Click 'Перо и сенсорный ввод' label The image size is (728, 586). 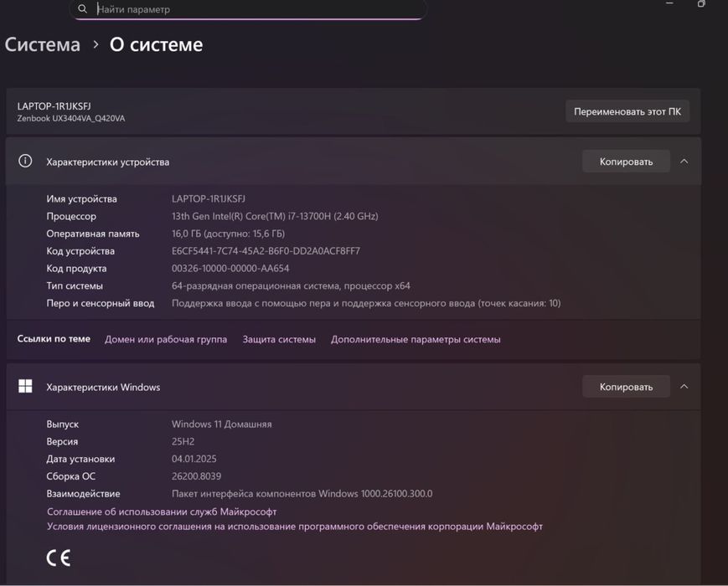[101, 303]
